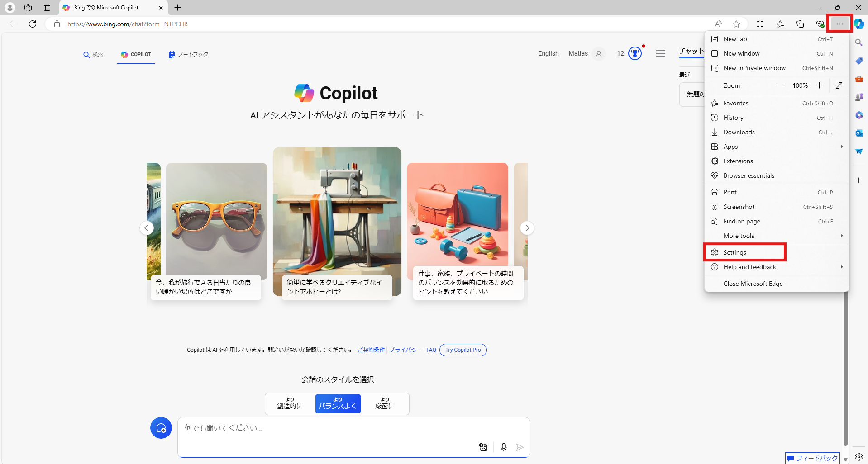Increase zoom with the plus button
The height and width of the screenshot is (464, 868).
coord(819,85)
